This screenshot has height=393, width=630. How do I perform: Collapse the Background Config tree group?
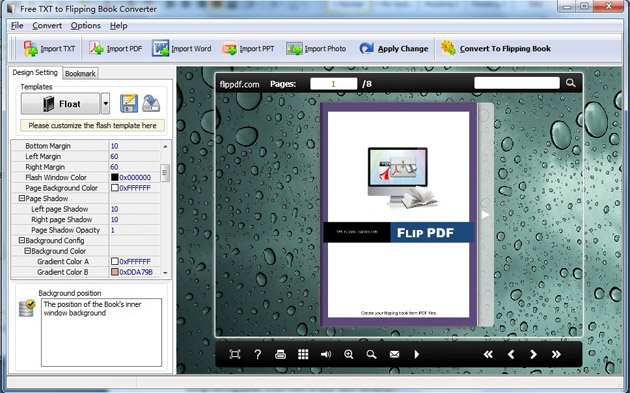click(21, 240)
